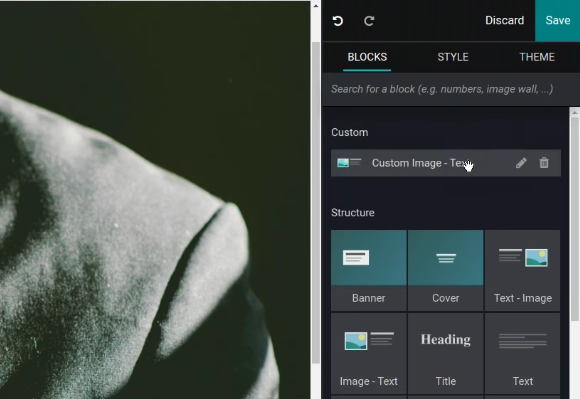Pick the Banner structure block
Viewport: 580px width, 399px height.
pos(369,270)
